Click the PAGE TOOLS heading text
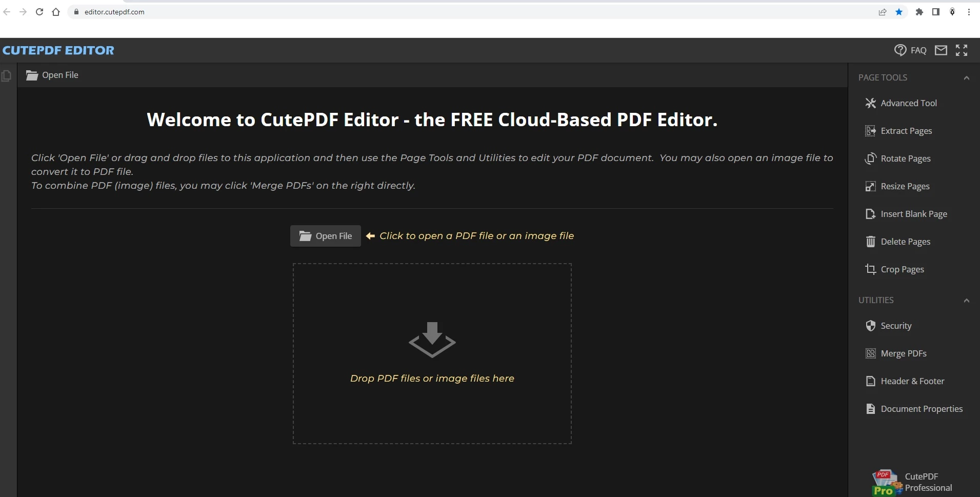The width and height of the screenshot is (980, 497). [x=883, y=77]
